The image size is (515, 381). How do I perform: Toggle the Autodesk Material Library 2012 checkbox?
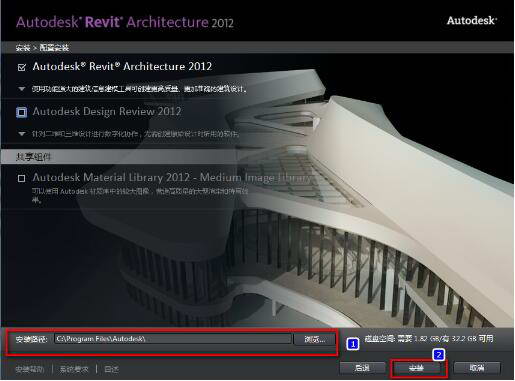tap(21, 178)
